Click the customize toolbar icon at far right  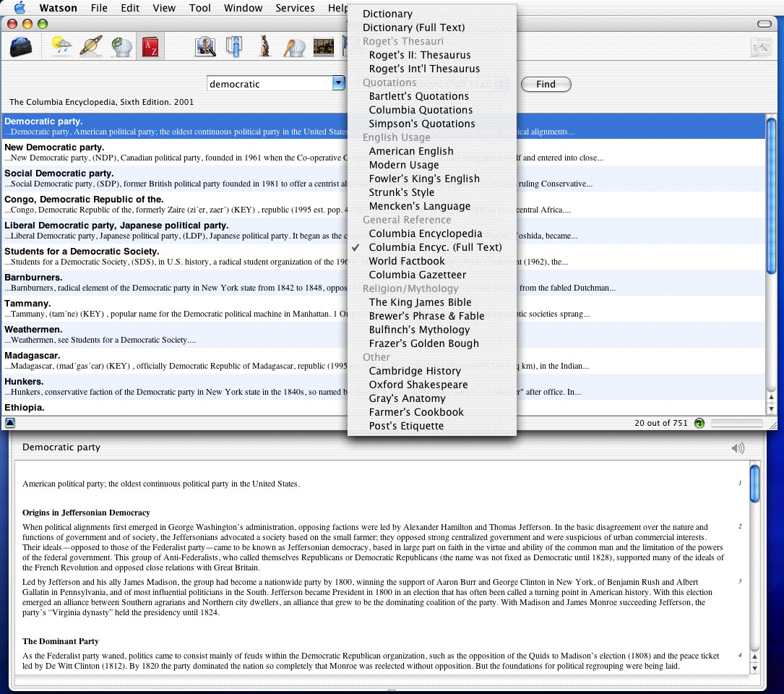click(760, 48)
